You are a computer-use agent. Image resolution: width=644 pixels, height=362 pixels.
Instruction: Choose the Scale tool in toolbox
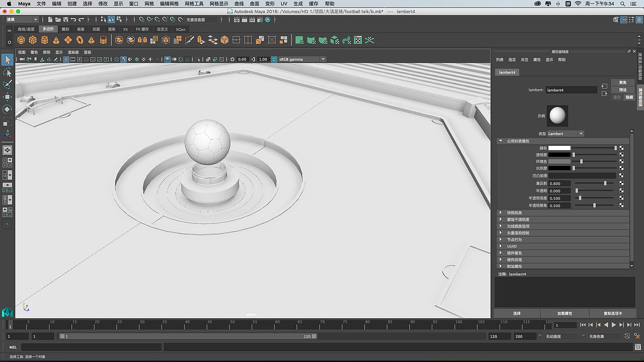[x=7, y=121]
